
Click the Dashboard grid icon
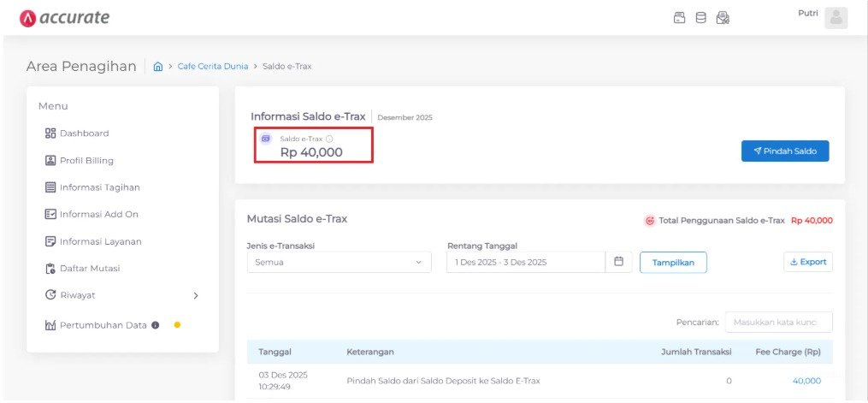click(50, 133)
